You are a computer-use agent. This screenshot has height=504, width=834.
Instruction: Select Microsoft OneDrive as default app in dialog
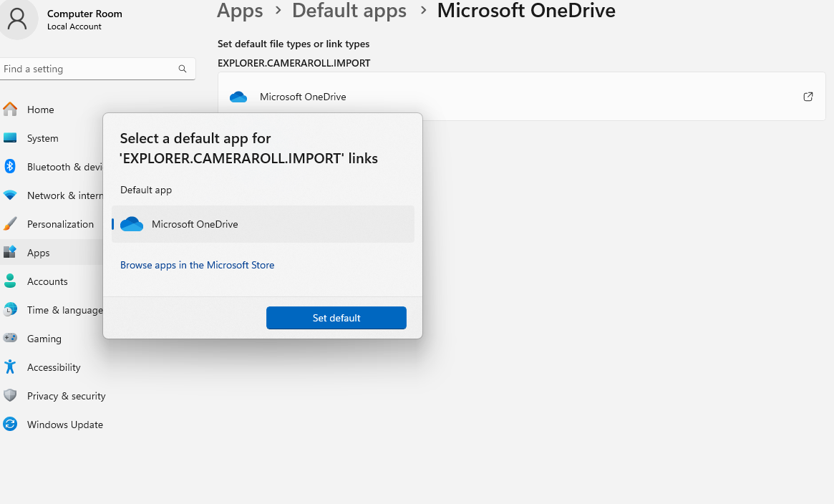point(263,224)
